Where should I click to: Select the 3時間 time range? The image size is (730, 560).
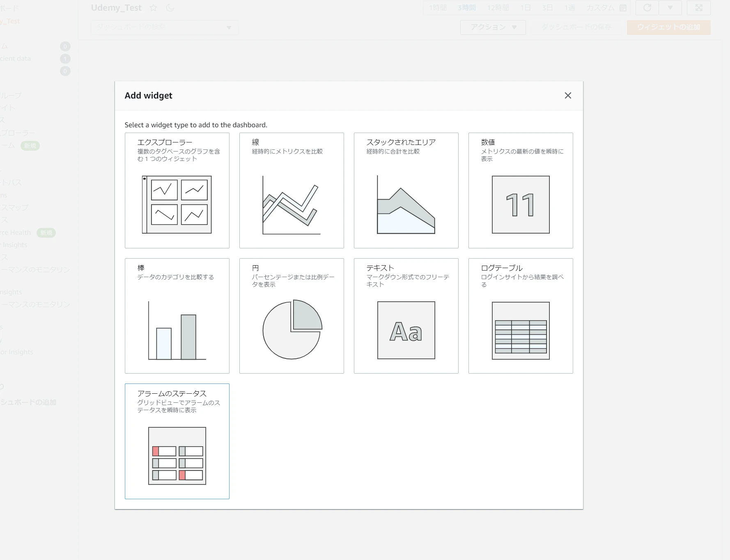(467, 8)
